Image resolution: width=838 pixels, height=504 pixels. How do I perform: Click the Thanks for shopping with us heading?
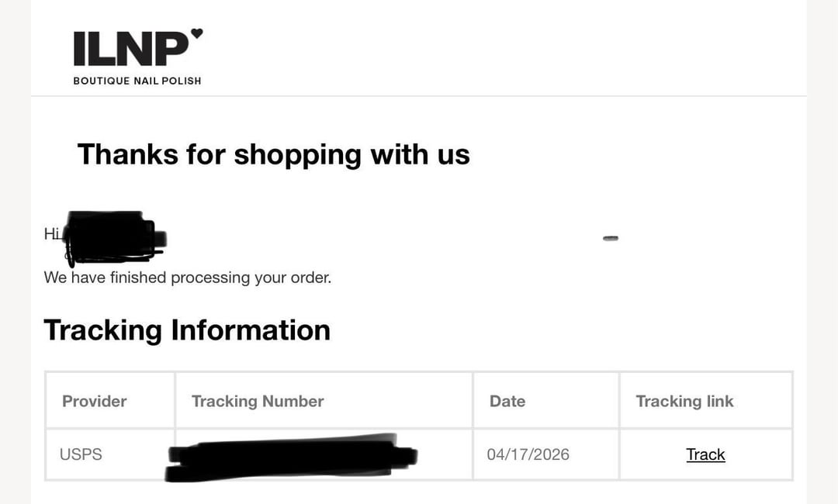(x=273, y=154)
